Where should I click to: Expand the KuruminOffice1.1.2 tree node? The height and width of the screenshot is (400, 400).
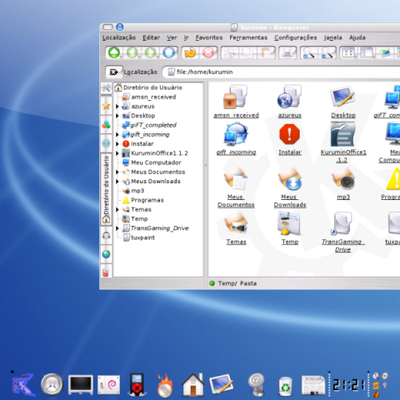click(x=117, y=153)
